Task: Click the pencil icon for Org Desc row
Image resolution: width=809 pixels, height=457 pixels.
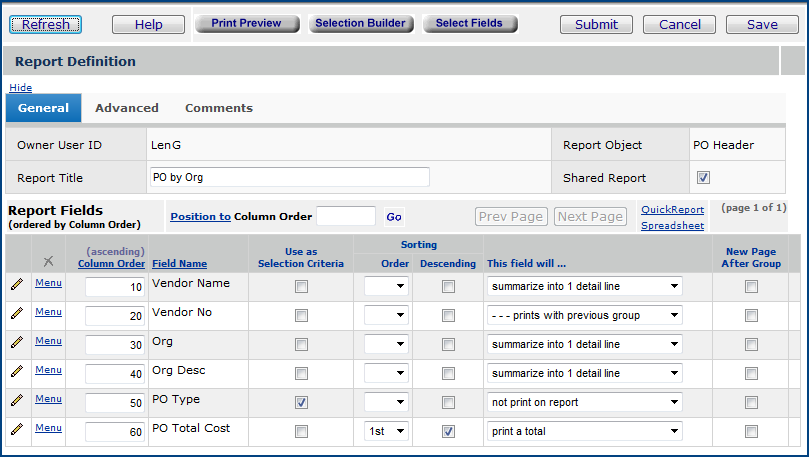Action: [x=16, y=372]
